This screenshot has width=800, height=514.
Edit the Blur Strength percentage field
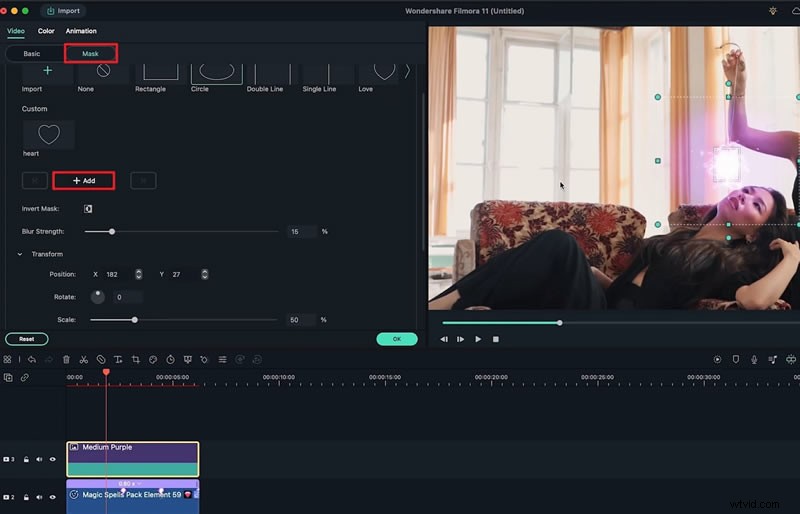(302, 232)
